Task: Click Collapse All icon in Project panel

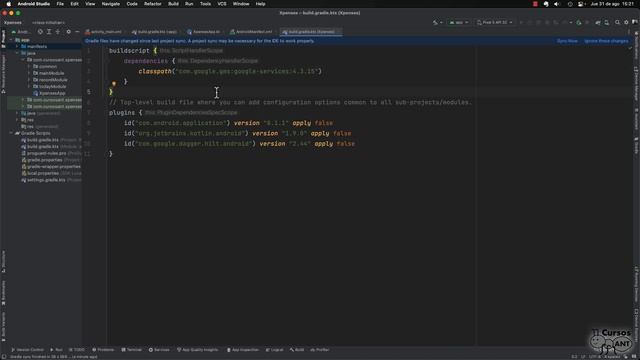Action: pyautogui.click(x=58, y=32)
